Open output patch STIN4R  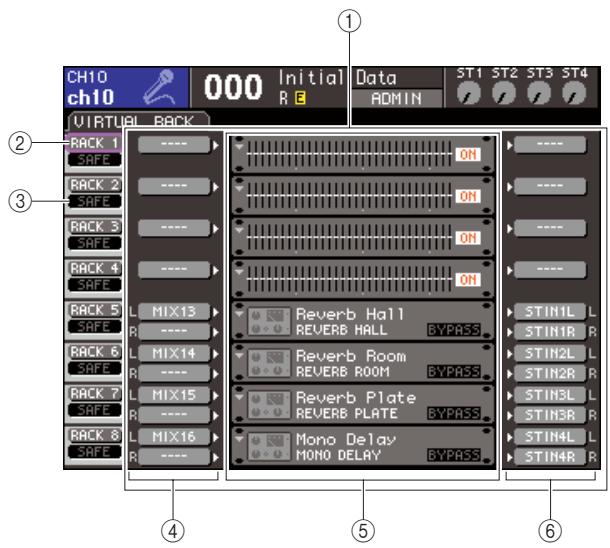(550, 457)
